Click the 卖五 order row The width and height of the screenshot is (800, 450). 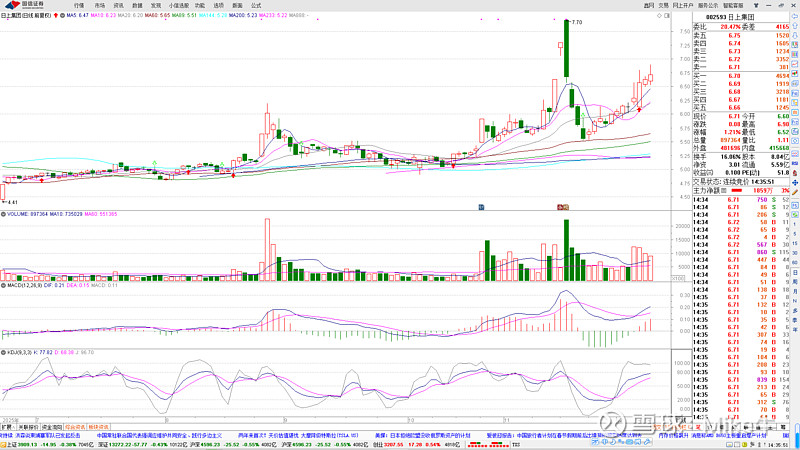741,36
